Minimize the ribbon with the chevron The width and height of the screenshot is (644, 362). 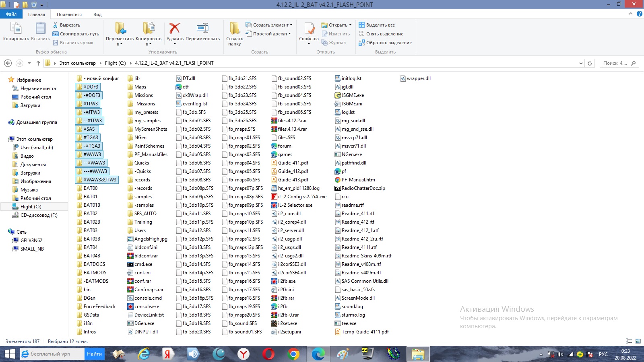(x=631, y=14)
